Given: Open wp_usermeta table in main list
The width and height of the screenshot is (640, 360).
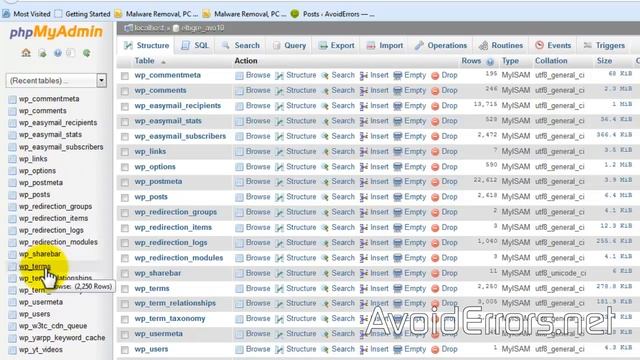Looking at the screenshot, I should 158,334.
